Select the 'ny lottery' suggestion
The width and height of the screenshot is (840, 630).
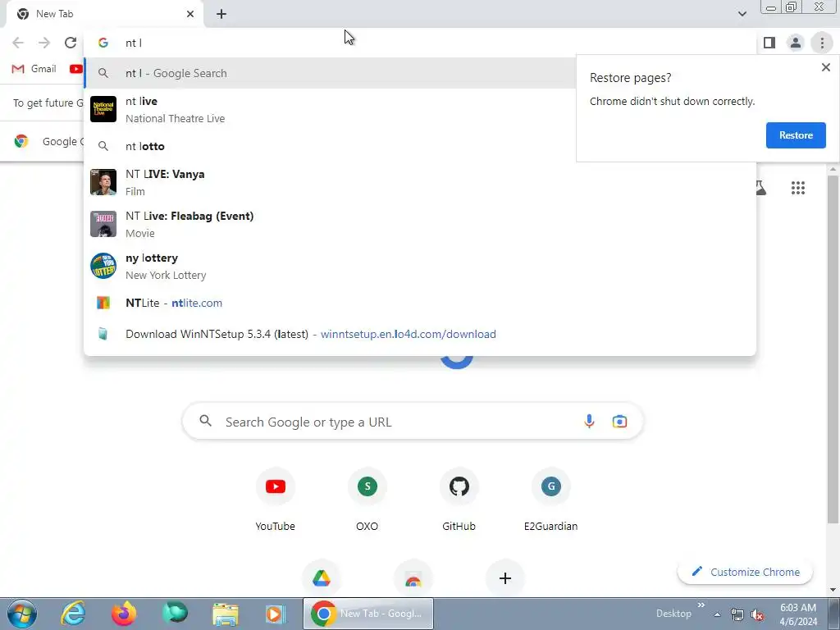tap(420, 266)
